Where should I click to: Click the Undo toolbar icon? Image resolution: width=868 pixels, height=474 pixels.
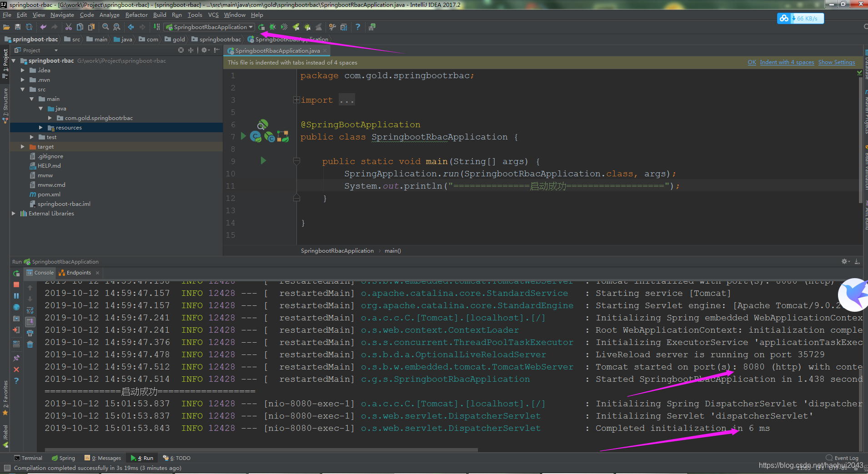pyautogui.click(x=43, y=27)
